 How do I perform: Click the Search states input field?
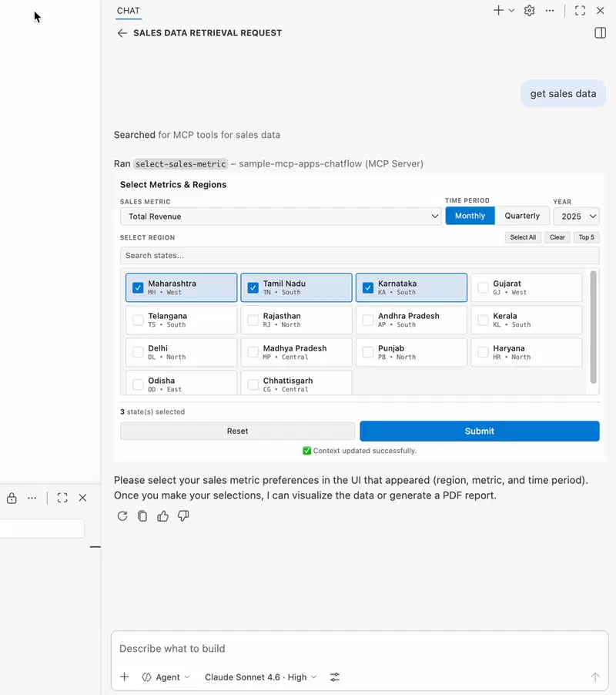[x=359, y=256]
